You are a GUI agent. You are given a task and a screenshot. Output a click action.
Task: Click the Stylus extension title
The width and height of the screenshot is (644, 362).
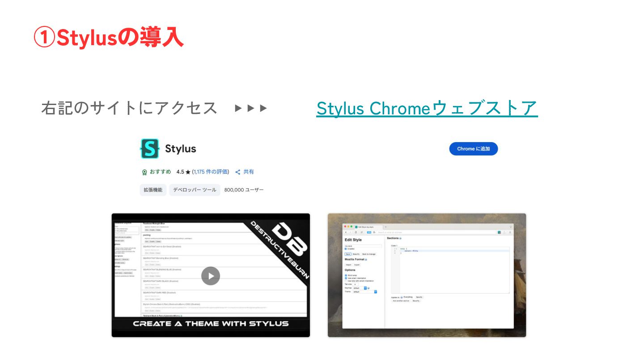click(x=181, y=149)
